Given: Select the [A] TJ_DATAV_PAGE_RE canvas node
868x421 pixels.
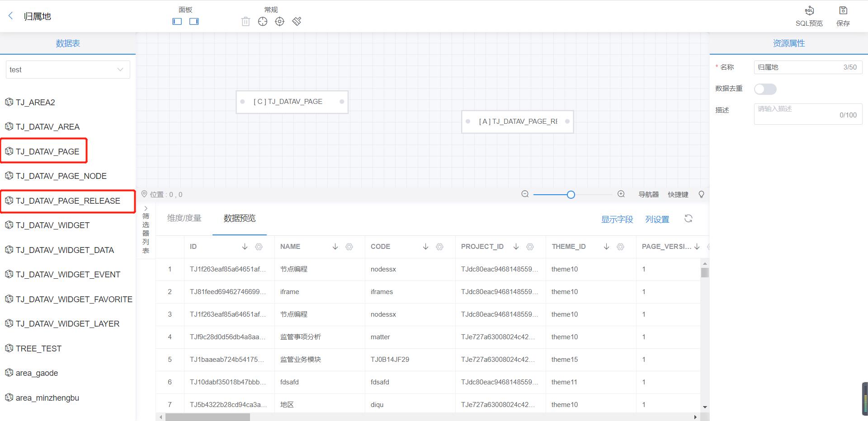Looking at the screenshot, I should coord(518,122).
